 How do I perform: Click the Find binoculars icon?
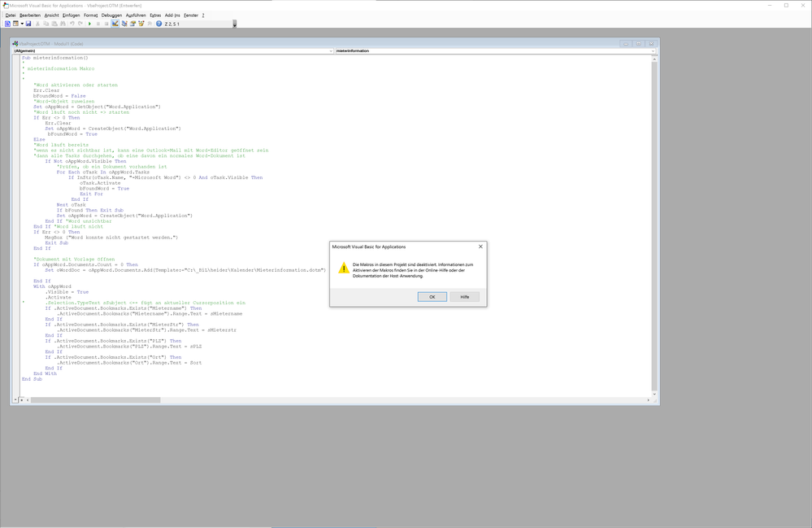point(63,24)
